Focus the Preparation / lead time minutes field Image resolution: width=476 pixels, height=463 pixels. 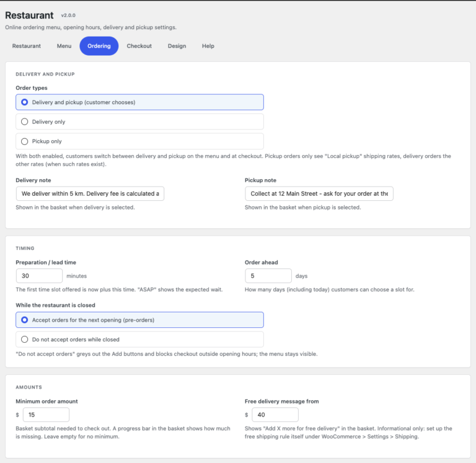coord(40,276)
